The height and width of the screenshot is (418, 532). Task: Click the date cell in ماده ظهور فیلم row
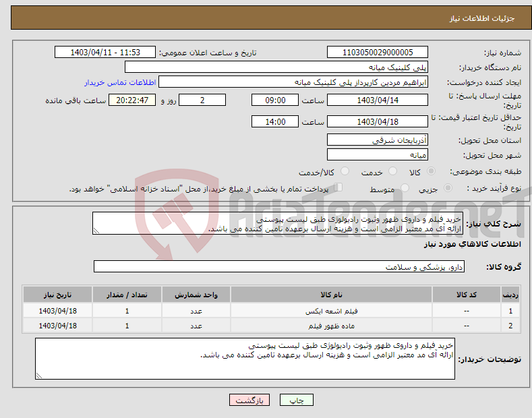[x=58, y=326]
